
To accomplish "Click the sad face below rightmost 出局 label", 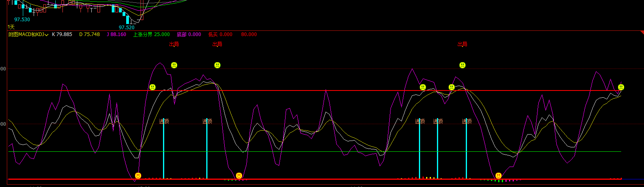I will 463,65.
